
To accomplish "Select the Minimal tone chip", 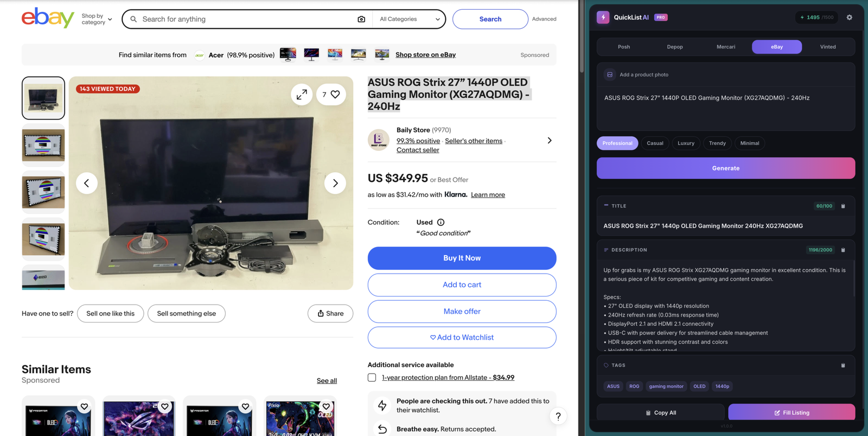I will click(750, 143).
